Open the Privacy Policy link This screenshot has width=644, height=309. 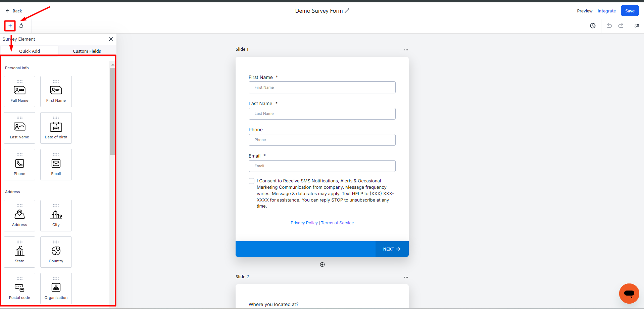304,223
